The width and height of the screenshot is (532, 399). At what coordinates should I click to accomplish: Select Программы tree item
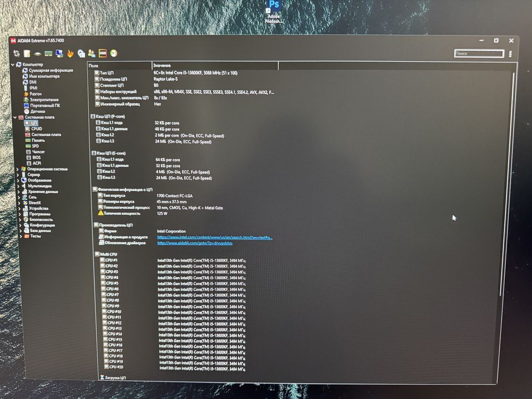(37, 214)
